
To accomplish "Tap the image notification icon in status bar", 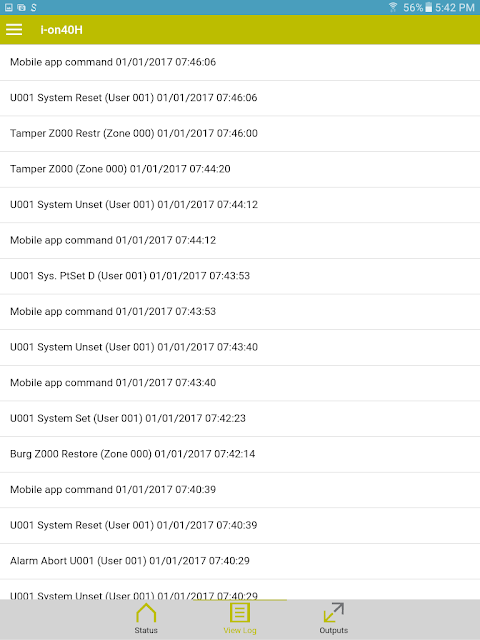I will point(9,7).
